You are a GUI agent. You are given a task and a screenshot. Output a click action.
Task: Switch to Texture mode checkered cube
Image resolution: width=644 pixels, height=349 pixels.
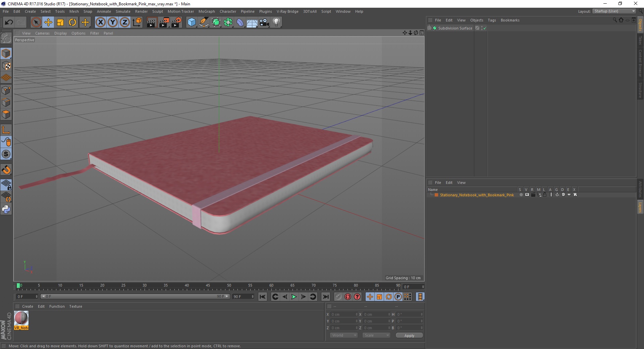pyautogui.click(x=6, y=66)
